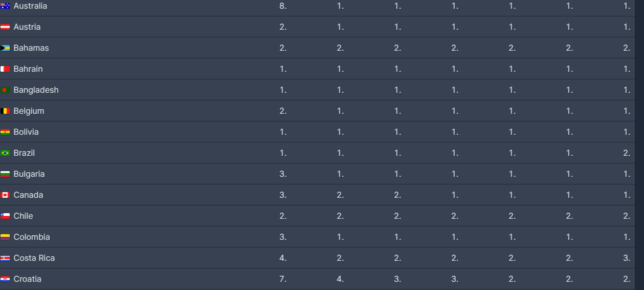Click the Bangladesh flag icon
Screen dimensions: 644x290
pos(5,90)
